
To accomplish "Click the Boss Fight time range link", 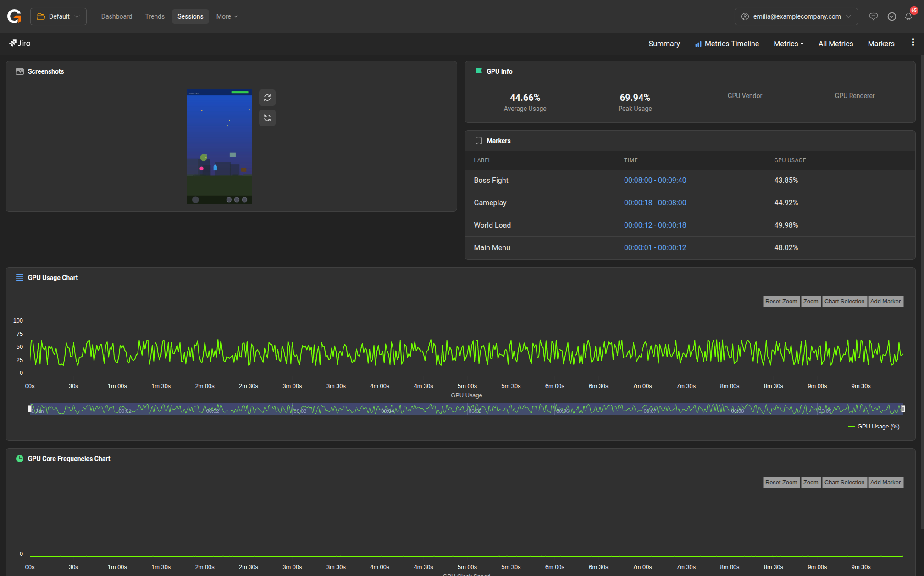I will 655,180.
